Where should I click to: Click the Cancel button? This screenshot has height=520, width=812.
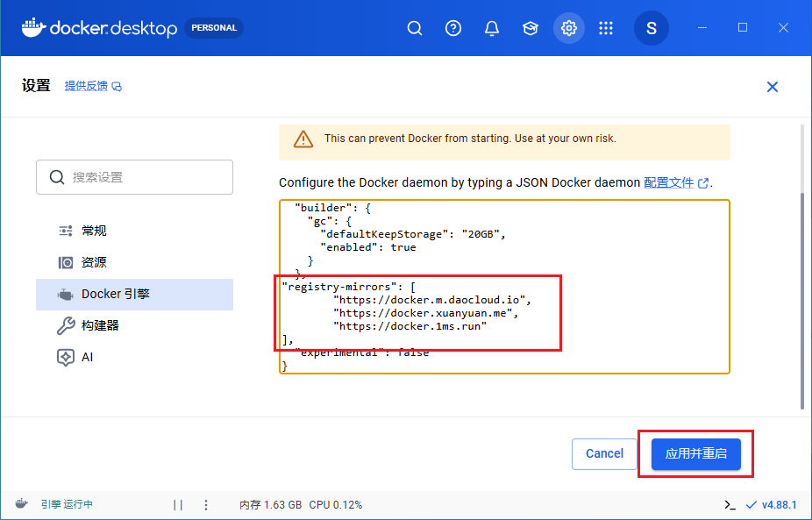click(x=604, y=453)
